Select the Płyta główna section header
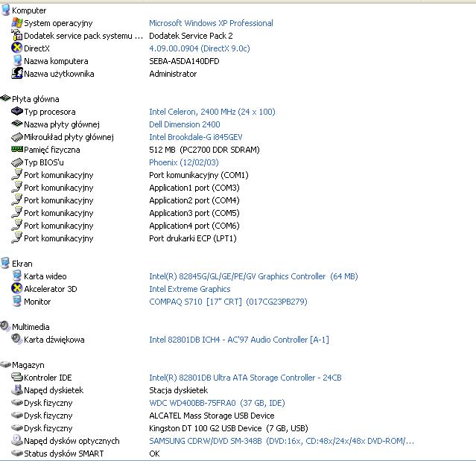 [x=35, y=99]
